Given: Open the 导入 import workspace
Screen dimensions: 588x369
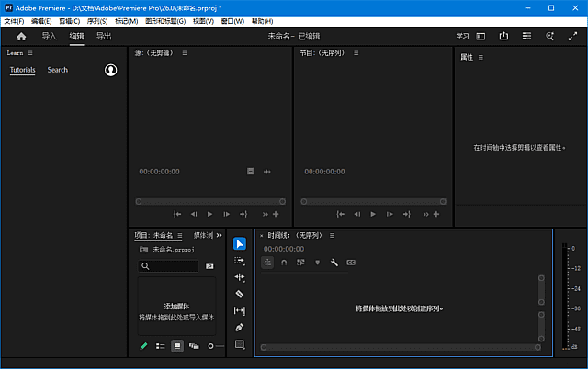Looking at the screenshot, I should click(49, 37).
